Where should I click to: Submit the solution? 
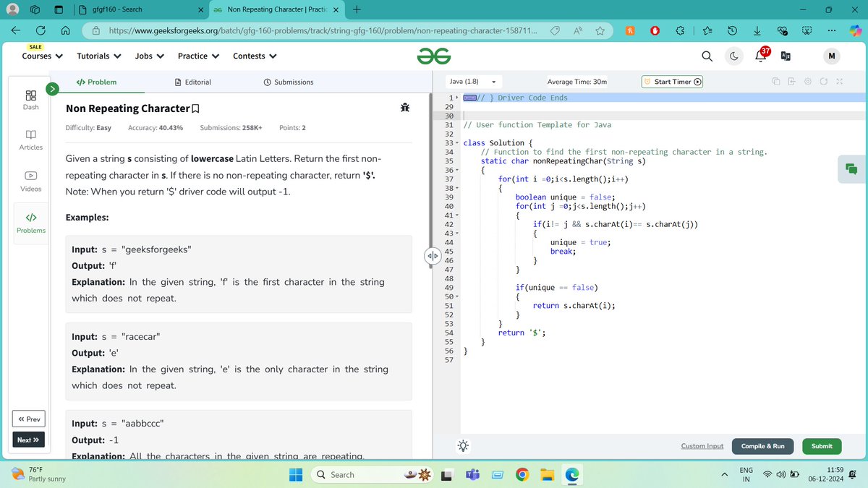pos(822,446)
